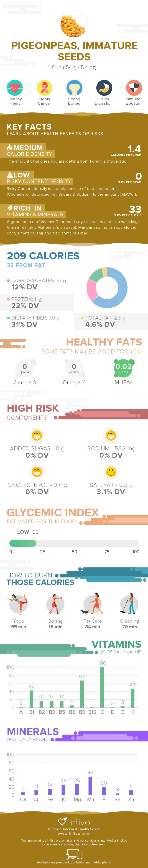
Task: Select the Vitamin C bar in chart
Action: click(x=102, y=687)
